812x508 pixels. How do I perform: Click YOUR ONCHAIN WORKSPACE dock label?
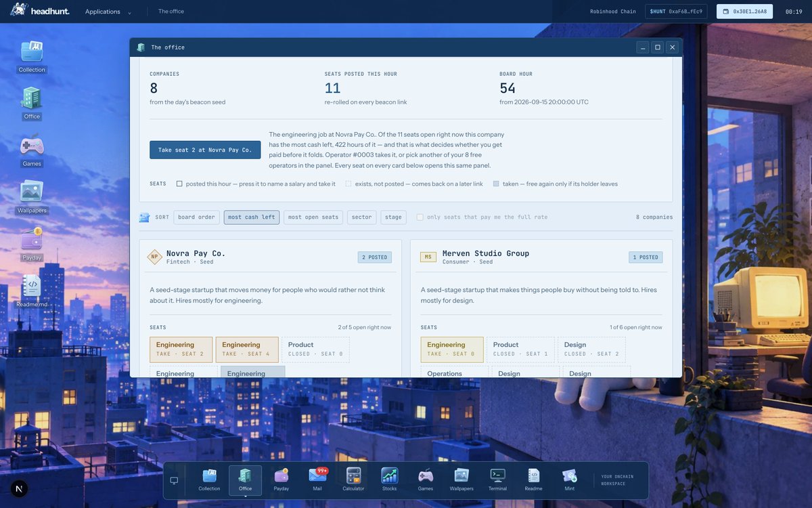[617, 480]
